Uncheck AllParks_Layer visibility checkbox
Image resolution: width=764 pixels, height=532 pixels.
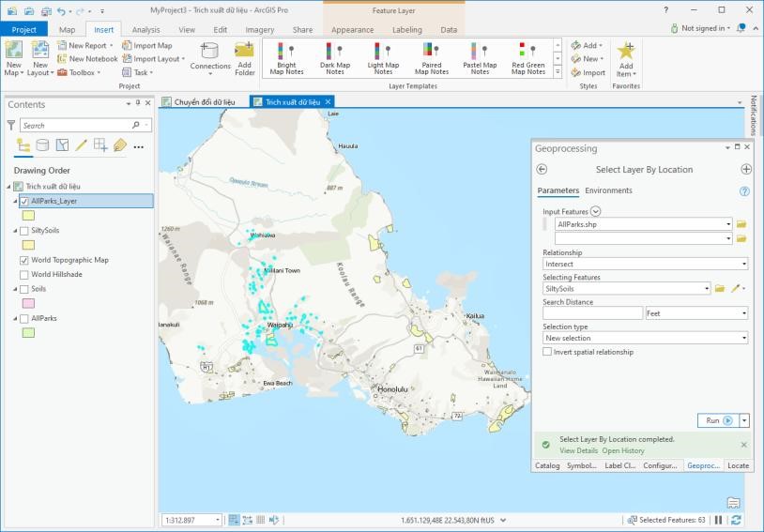24,201
